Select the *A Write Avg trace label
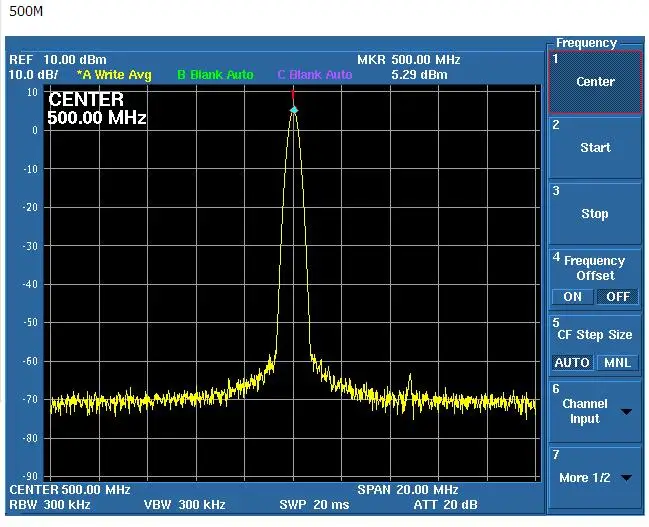This screenshot has width=649, height=527. pyautogui.click(x=114, y=75)
